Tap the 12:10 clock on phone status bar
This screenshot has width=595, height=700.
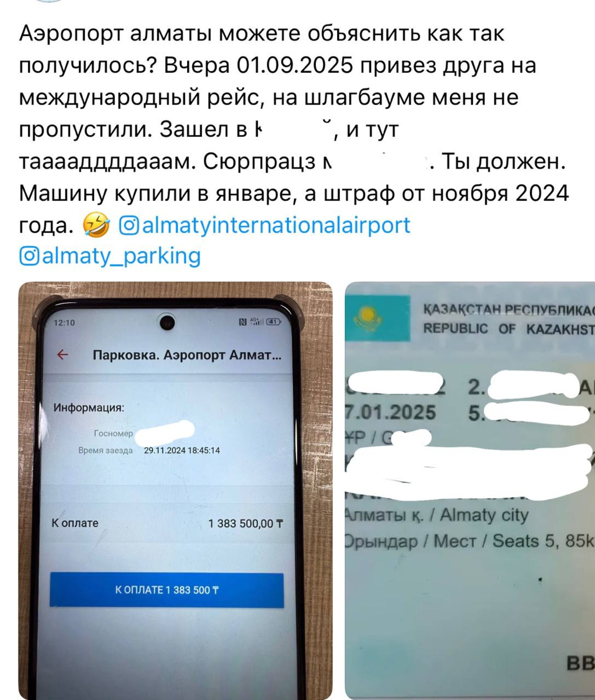click(64, 323)
